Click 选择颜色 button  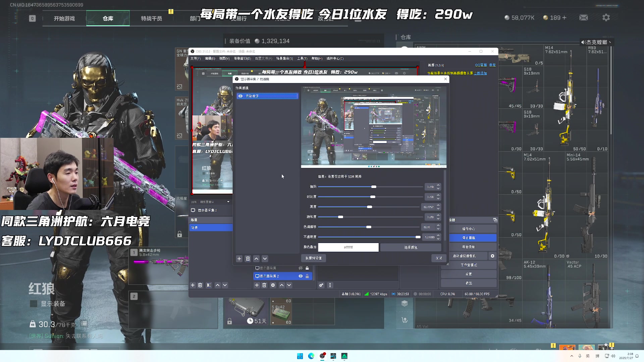coord(411,247)
